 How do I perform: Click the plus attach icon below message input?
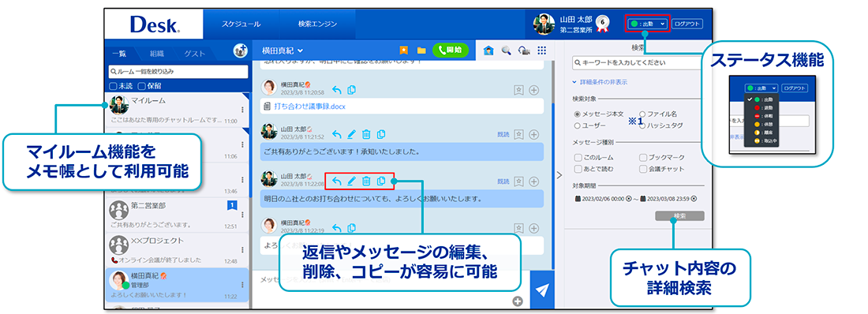[x=518, y=302]
